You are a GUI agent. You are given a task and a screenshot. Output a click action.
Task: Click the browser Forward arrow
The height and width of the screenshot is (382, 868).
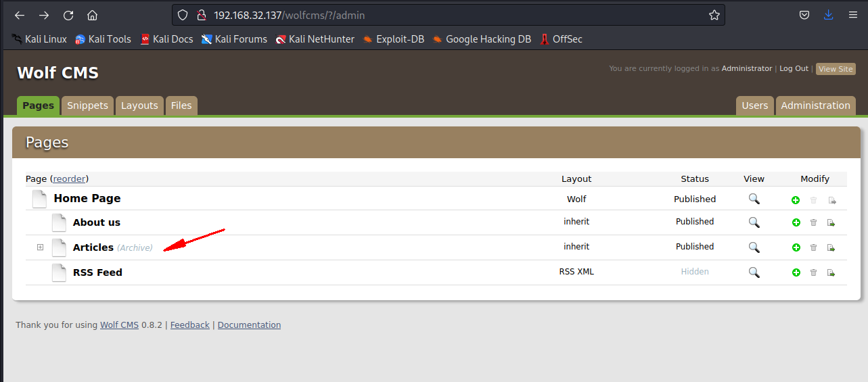tap(44, 15)
